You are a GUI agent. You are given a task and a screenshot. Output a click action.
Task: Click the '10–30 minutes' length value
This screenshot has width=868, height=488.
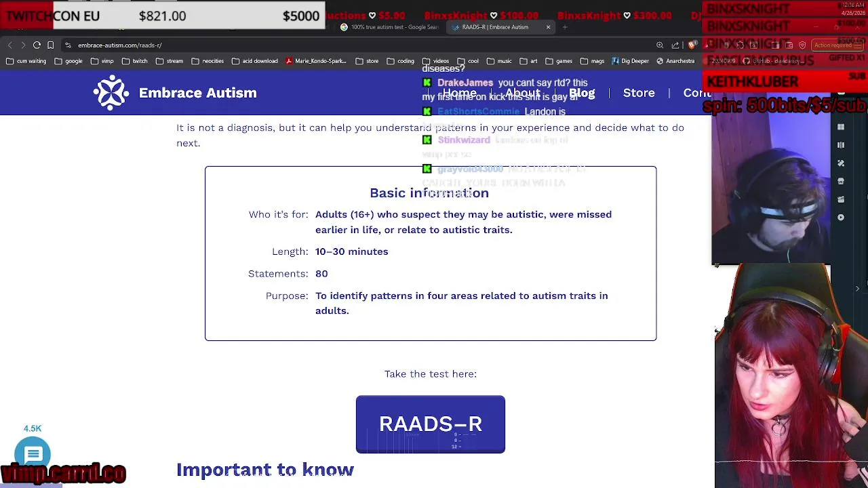[x=352, y=252]
